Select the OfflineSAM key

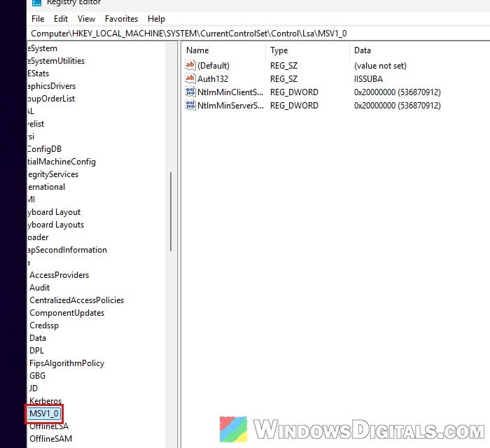point(50,439)
